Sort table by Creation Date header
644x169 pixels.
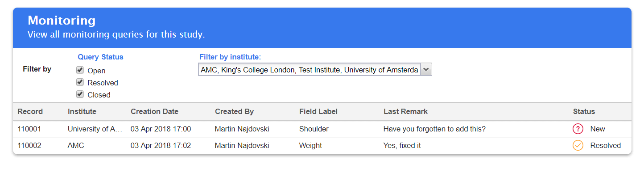point(154,112)
